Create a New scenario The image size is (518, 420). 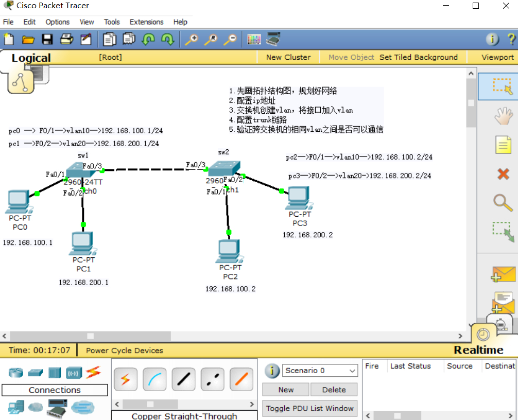[286, 390]
